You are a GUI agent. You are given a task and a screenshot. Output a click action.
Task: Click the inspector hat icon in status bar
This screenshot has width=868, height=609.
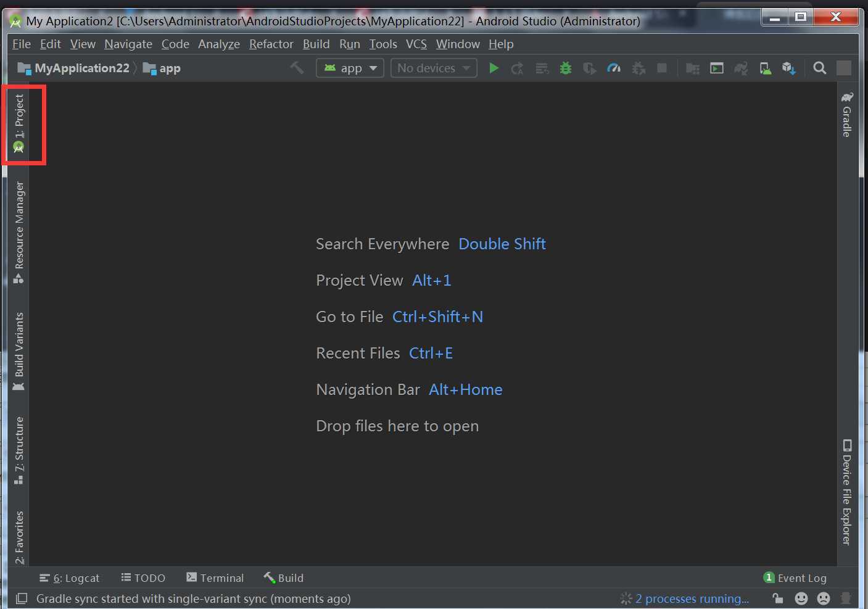(x=846, y=598)
